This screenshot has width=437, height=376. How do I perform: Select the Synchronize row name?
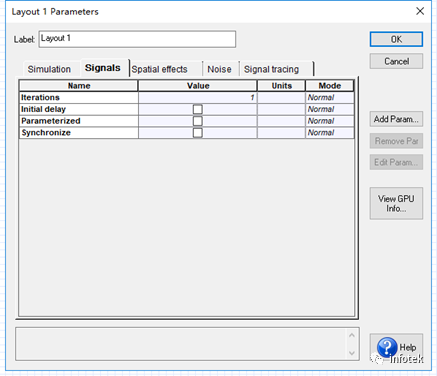pyautogui.click(x=79, y=133)
